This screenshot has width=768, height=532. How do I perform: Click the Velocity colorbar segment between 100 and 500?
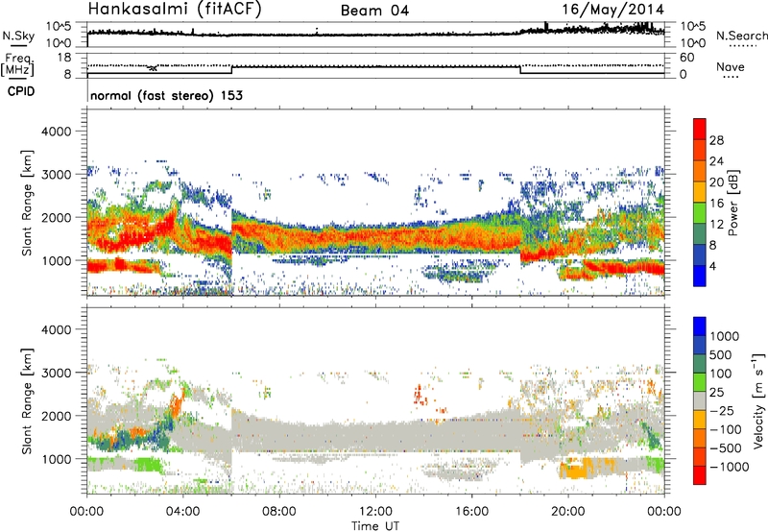[x=700, y=364]
